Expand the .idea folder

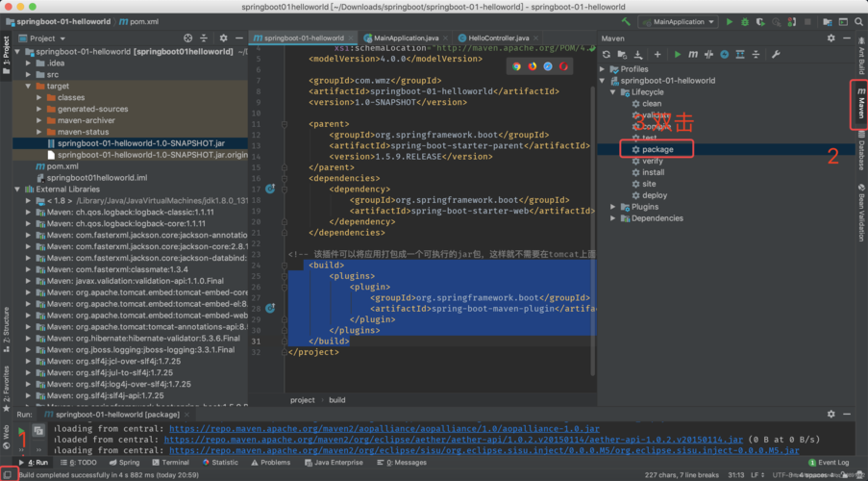point(28,63)
